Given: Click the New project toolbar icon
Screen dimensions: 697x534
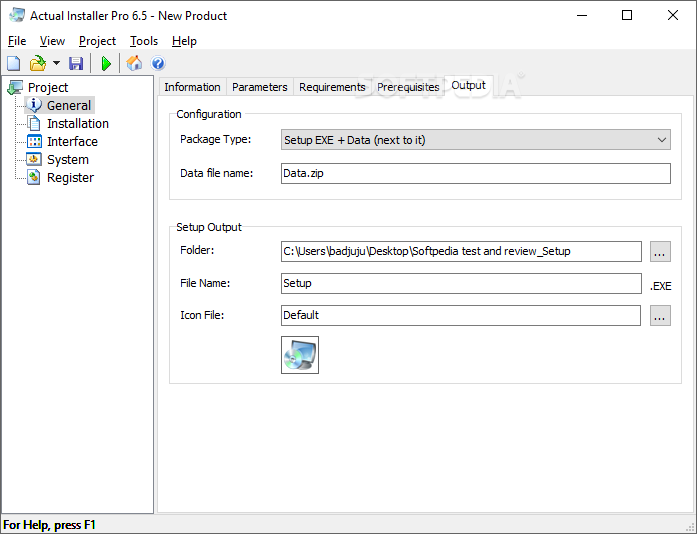Looking at the screenshot, I should click(14, 64).
